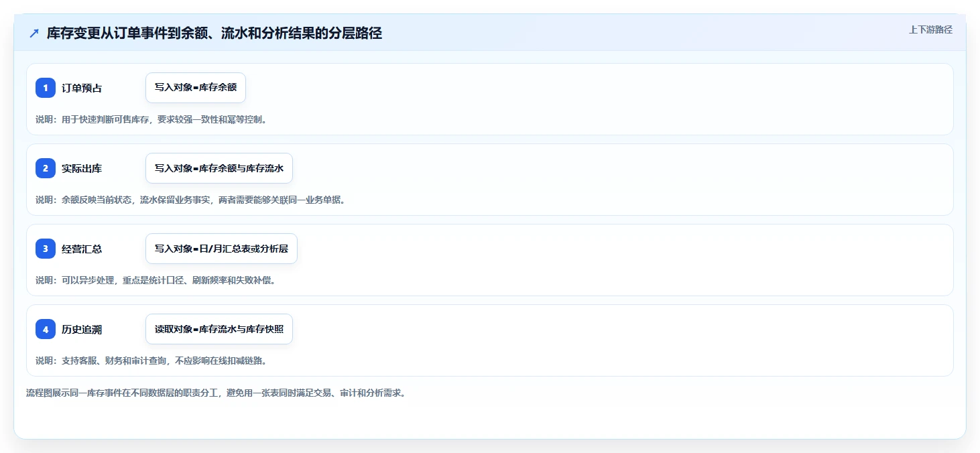Click the description starting 余额反映当前状态
980x453 pixels.
(x=190, y=200)
